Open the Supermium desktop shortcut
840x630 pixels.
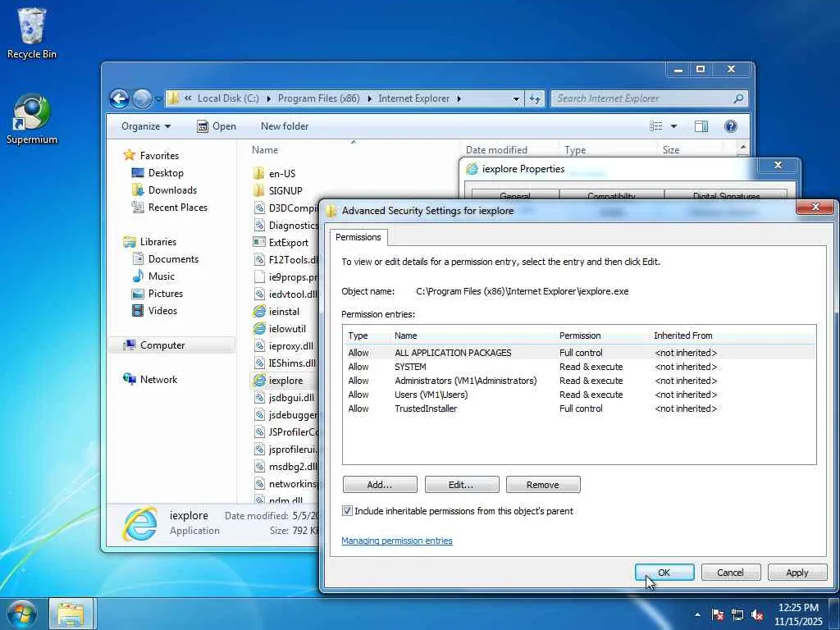tap(32, 119)
